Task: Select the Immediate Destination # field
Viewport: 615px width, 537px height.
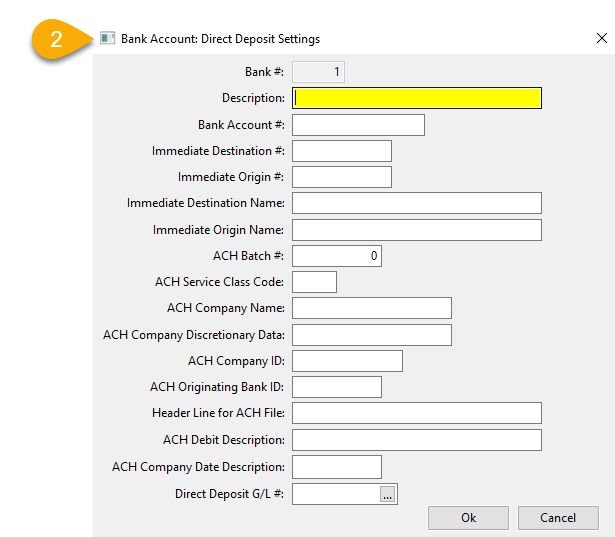Action: tap(342, 151)
